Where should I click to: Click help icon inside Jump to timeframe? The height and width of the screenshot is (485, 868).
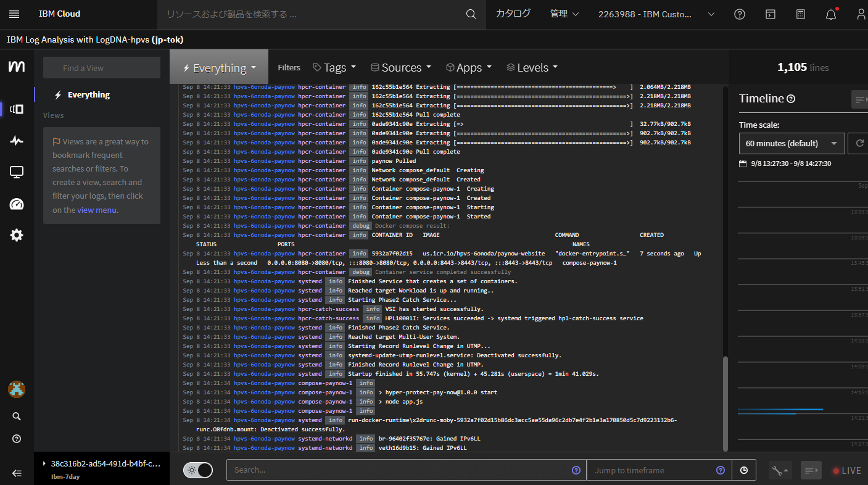721,470
